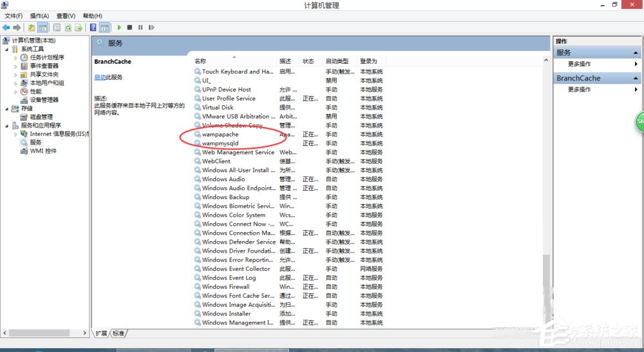Sort services by the 启动类型 column header

(337, 61)
